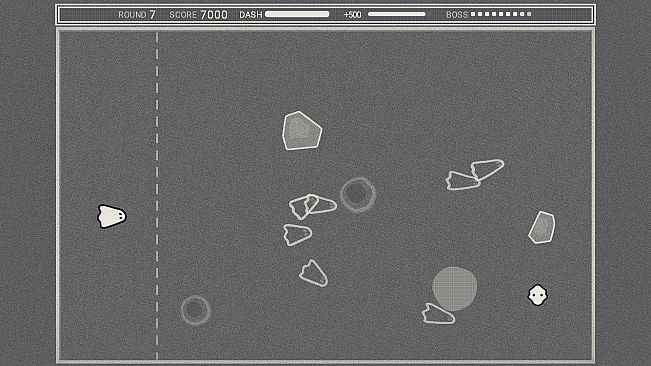Click the dark ring circle at bottom left

pos(196,310)
